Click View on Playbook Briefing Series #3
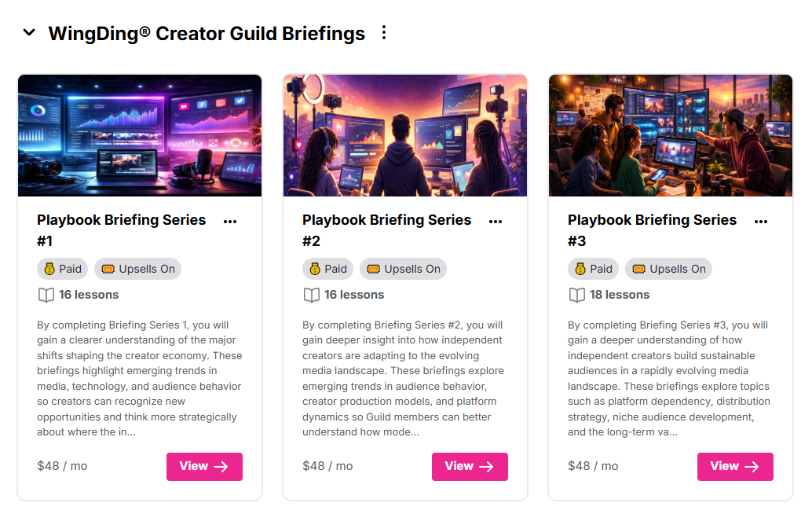Viewport: 812px width, 514px height. (x=735, y=466)
